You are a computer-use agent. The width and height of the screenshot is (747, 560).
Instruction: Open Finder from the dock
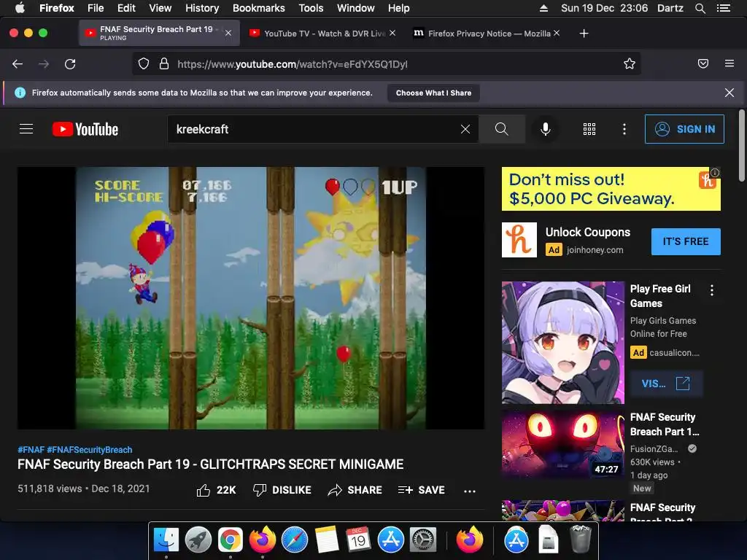tap(166, 540)
